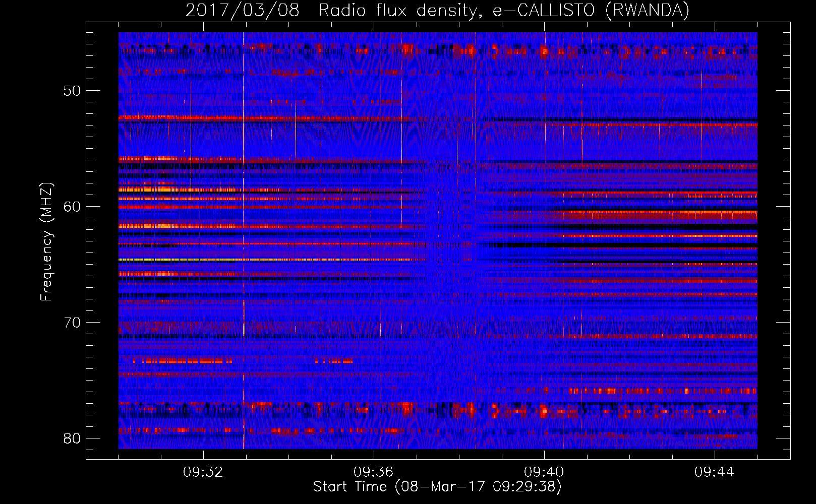Click the 09:44 time tick label
This screenshot has height=504, width=816.
[715, 472]
